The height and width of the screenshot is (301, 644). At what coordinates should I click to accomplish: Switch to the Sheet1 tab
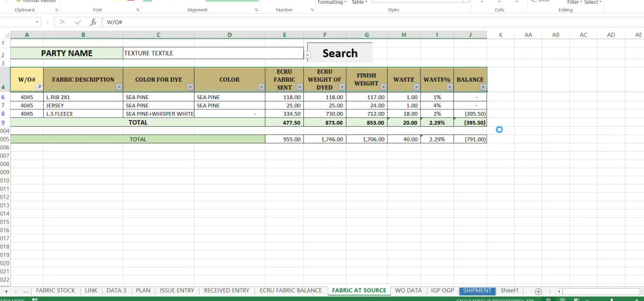point(509,290)
